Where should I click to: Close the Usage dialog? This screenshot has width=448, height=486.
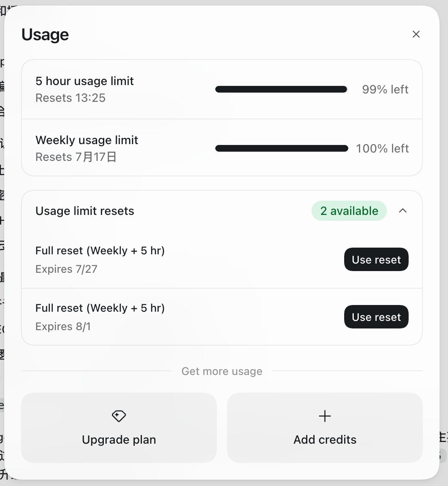[416, 34]
